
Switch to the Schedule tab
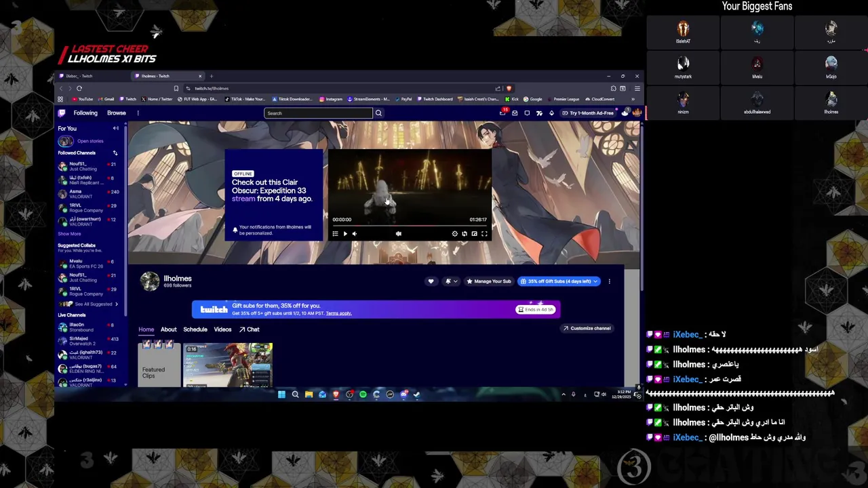(195, 329)
